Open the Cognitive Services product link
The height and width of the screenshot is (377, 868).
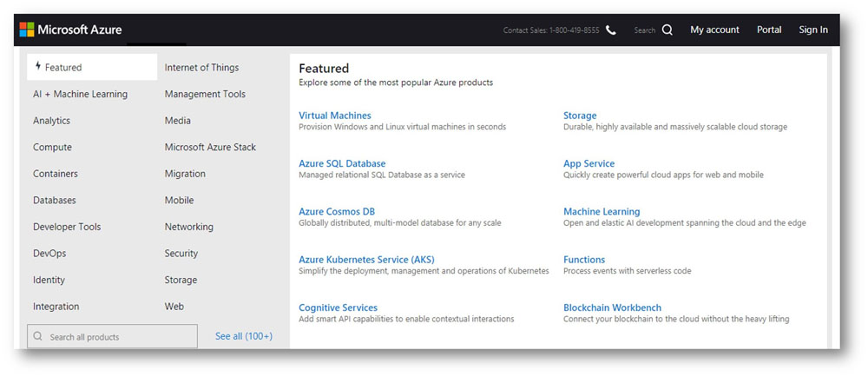point(338,308)
